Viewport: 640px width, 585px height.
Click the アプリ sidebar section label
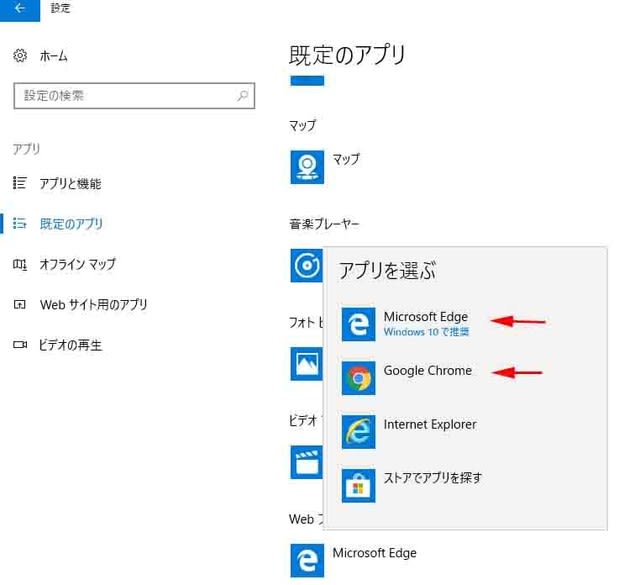[x=26, y=149]
